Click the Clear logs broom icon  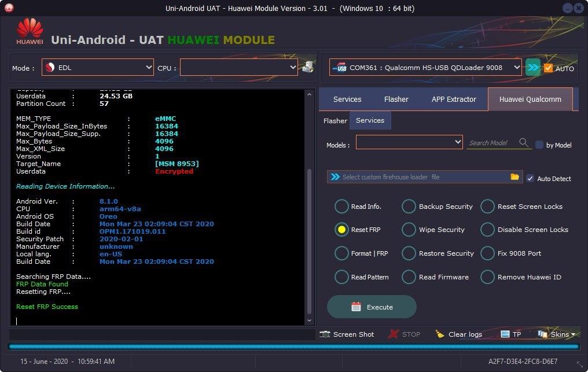pyautogui.click(x=439, y=334)
